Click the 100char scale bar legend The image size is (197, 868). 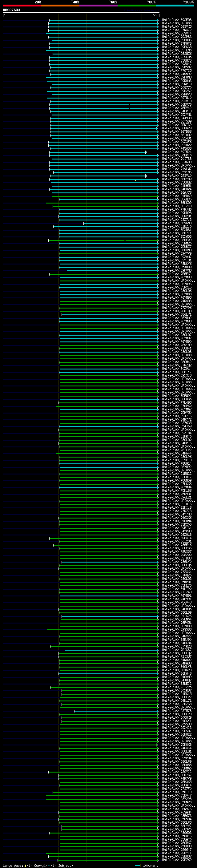pos(146,865)
